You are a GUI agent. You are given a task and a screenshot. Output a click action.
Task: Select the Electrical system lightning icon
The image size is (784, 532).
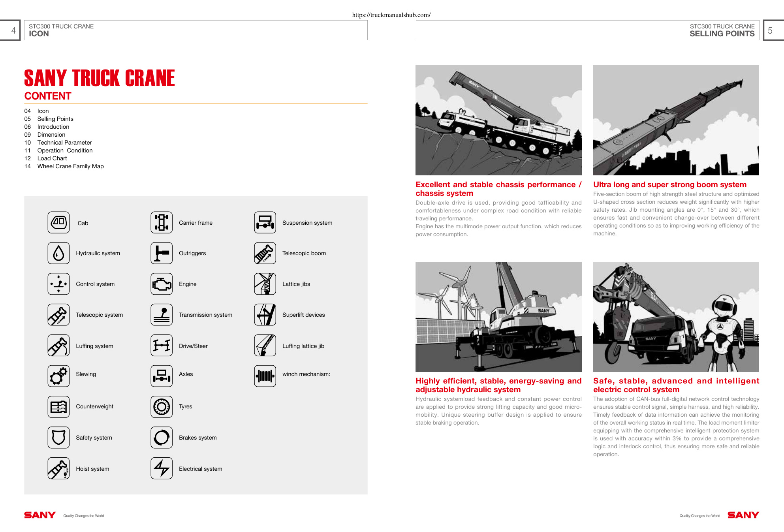pos(162,468)
